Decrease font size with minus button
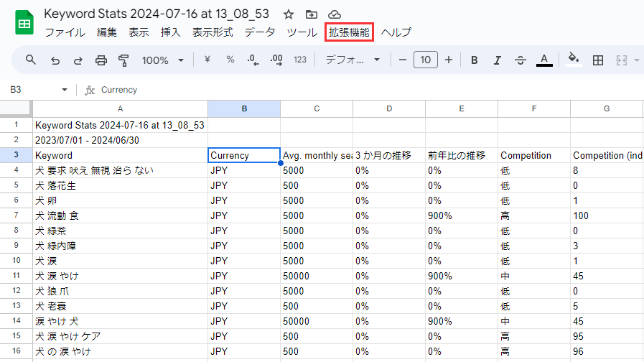Image resolution: width=644 pixels, height=362 pixels. (x=403, y=60)
